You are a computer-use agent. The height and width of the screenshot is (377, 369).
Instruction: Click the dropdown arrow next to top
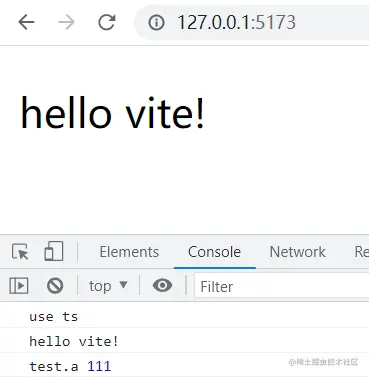click(123, 285)
